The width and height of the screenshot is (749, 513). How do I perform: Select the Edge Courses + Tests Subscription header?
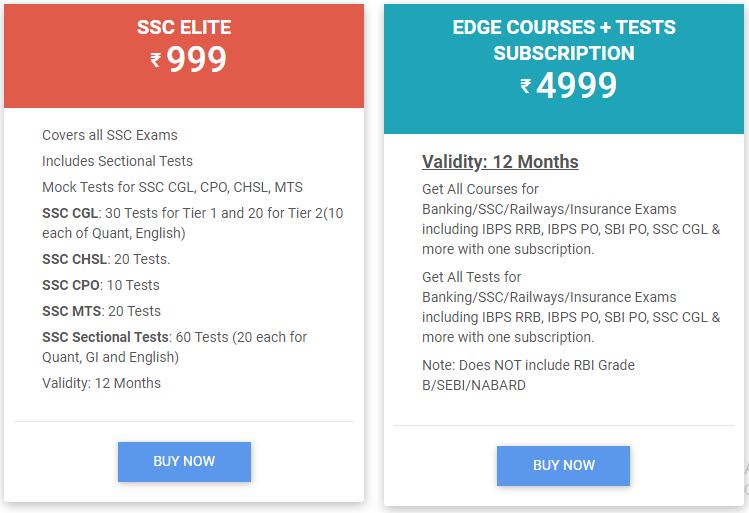coord(564,69)
